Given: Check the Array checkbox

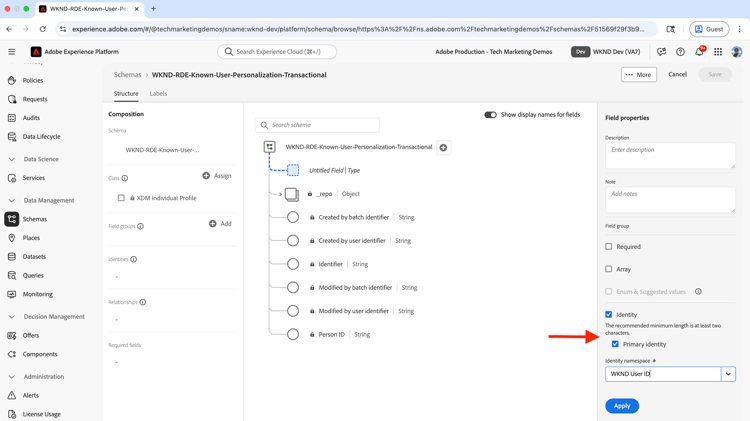Looking at the screenshot, I should 608,269.
